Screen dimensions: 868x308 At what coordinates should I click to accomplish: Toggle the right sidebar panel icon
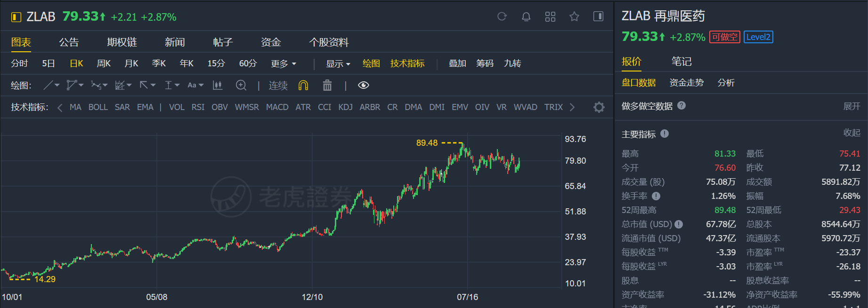tap(598, 17)
